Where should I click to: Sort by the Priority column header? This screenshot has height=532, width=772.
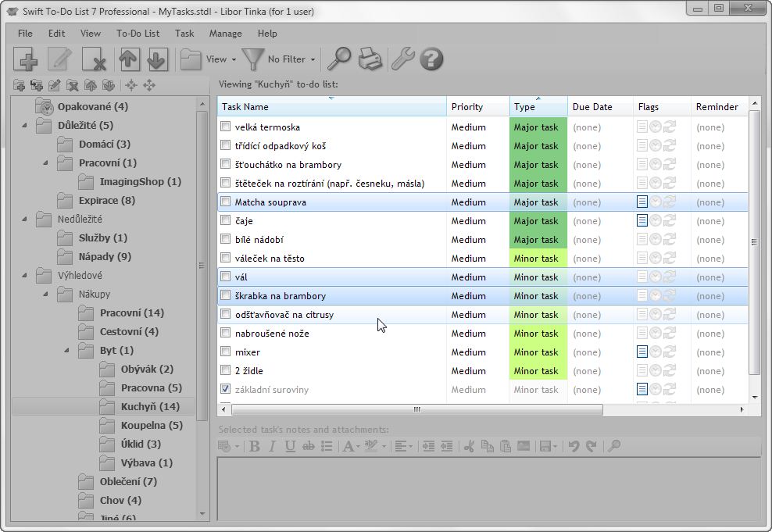point(467,107)
